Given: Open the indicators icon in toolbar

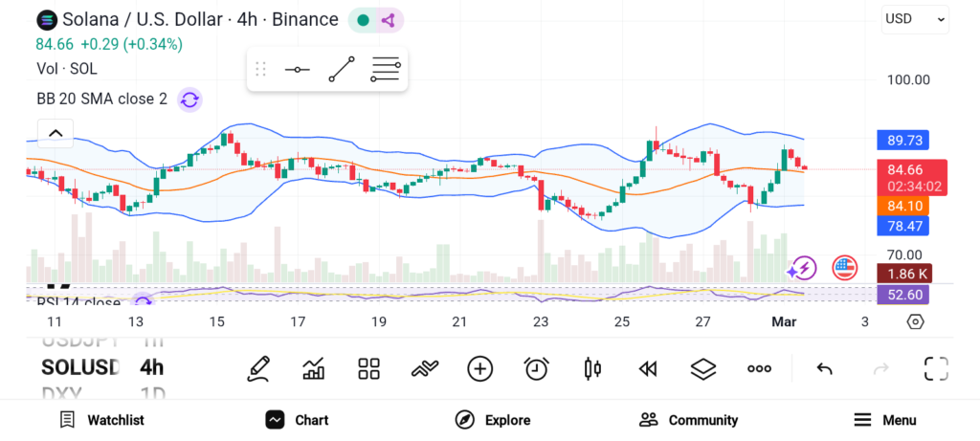Looking at the screenshot, I should tap(313, 368).
